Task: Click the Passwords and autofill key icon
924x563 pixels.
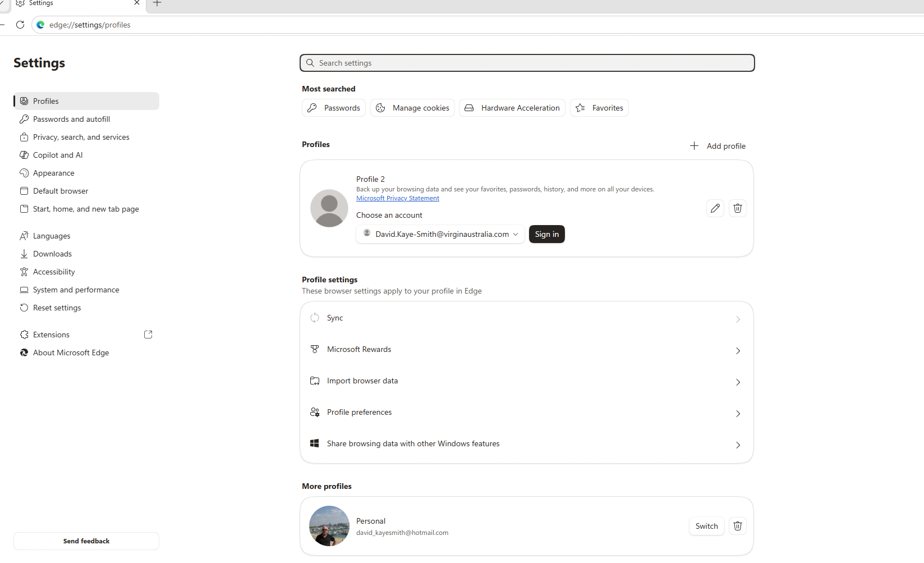Action: [x=24, y=119]
